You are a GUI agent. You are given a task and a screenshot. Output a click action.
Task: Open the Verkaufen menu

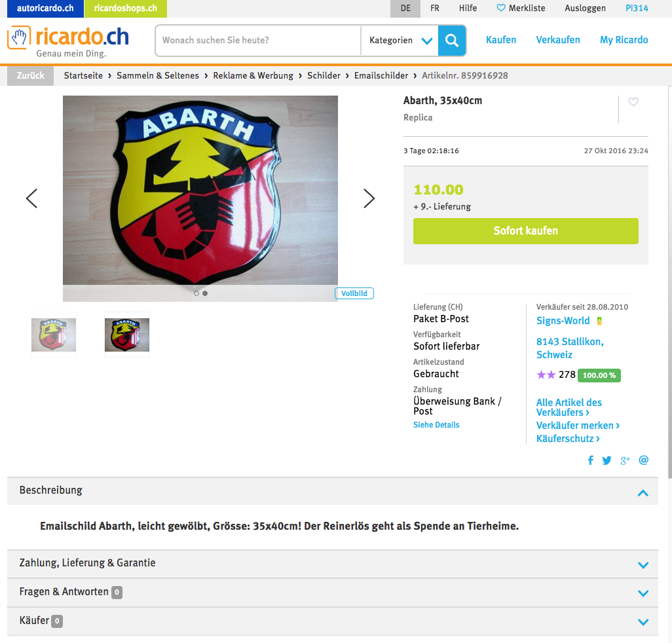[557, 40]
